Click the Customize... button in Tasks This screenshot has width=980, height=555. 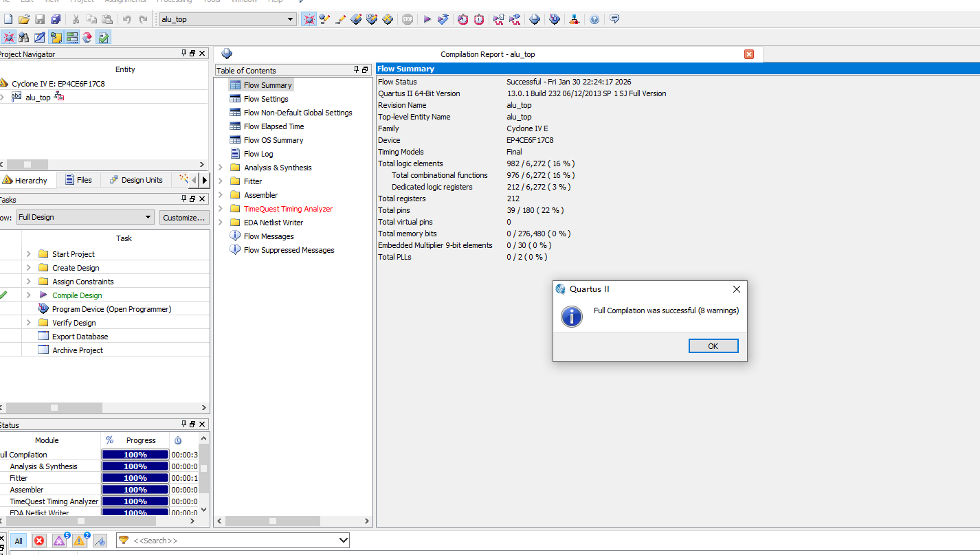pyautogui.click(x=184, y=217)
